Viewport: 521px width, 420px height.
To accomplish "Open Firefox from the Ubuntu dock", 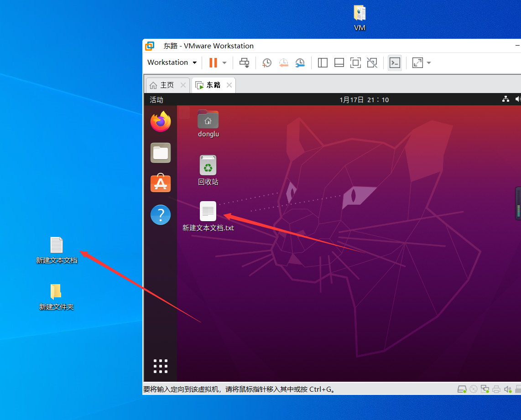I will click(x=161, y=122).
